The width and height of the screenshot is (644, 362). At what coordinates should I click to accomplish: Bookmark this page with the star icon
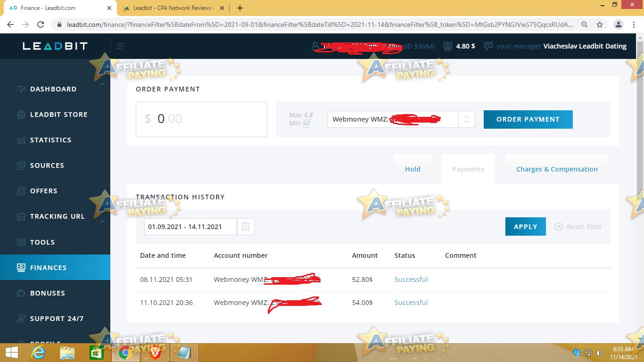600,25
